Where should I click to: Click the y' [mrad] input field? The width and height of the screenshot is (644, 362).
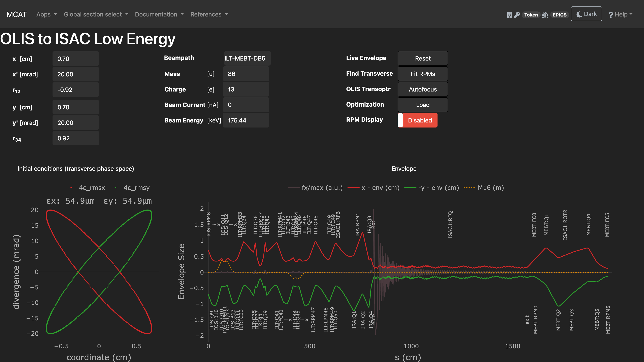tap(75, 123)
